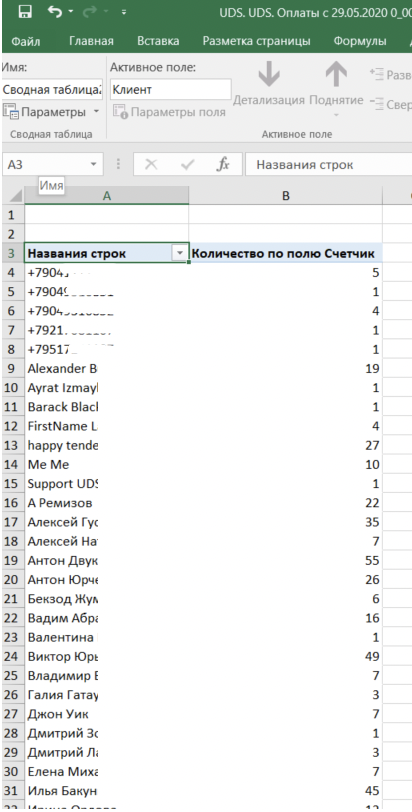Select cell with Alexander in row 9
The height and width of the screenshot is (812, 412).
106,369
